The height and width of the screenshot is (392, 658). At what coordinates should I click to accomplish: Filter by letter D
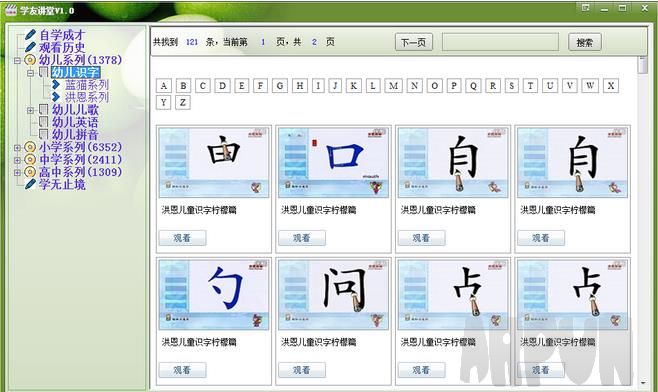(222, 86)
